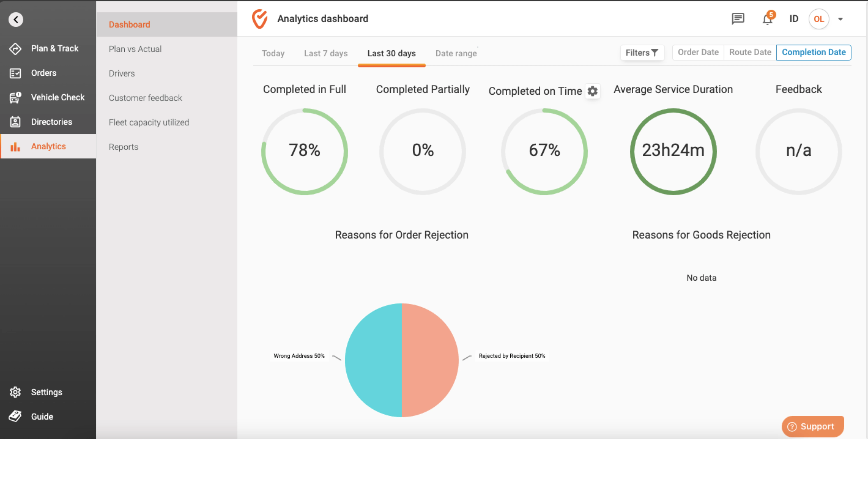
Task: Switch to the Last 7 days tab
Action: pyautogui.click(x=325, y=53)
